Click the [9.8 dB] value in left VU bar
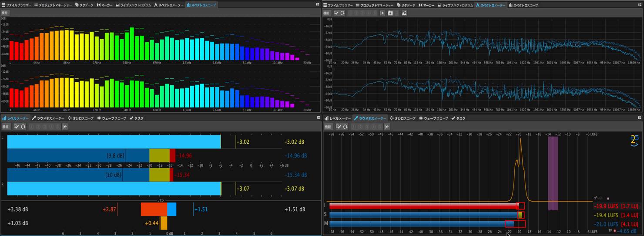The width and height of the screenshot is (644, 236). pos(115,155)
